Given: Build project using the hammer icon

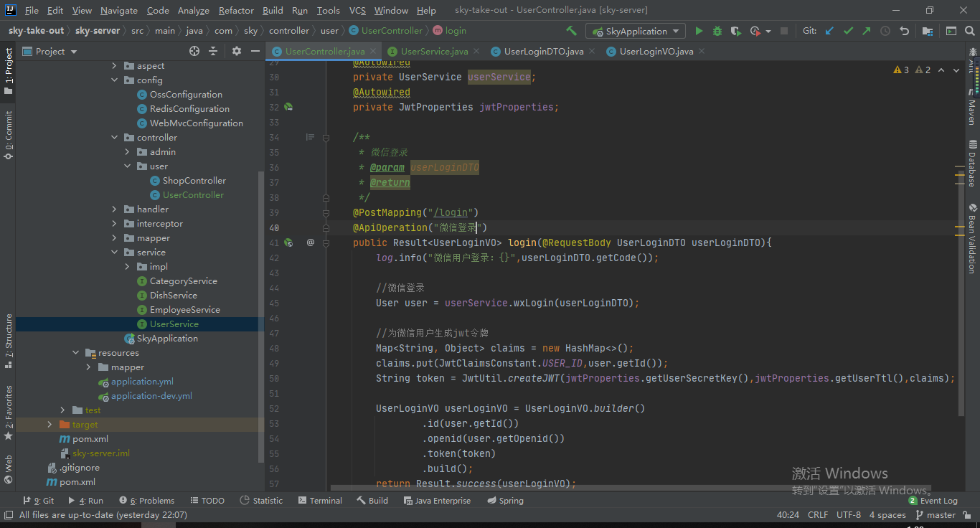Looking at the screenshot, I should click(571, 31).
